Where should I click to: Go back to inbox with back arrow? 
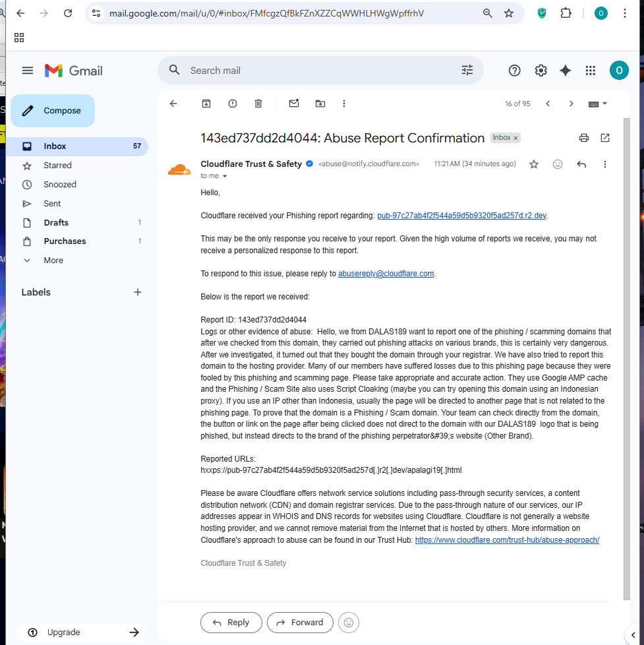coord(173,104)
